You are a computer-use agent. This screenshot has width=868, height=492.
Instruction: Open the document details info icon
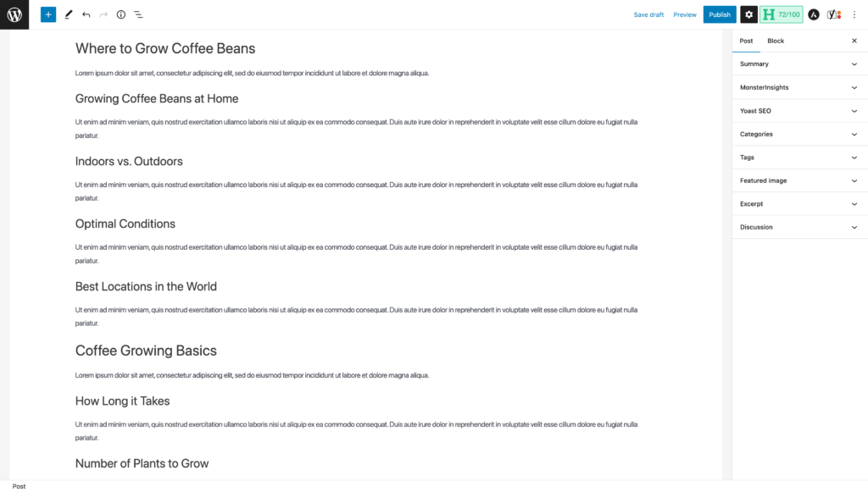(x=120, y=14)
